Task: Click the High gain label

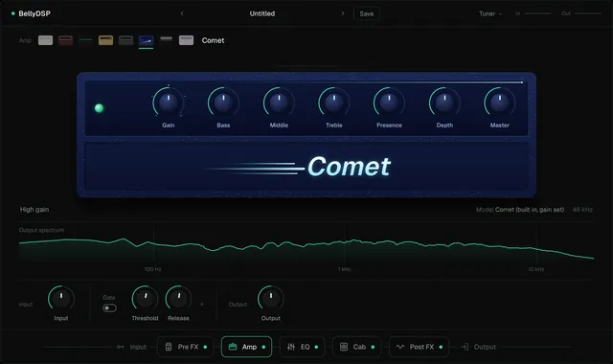Action: coord(34,210)
